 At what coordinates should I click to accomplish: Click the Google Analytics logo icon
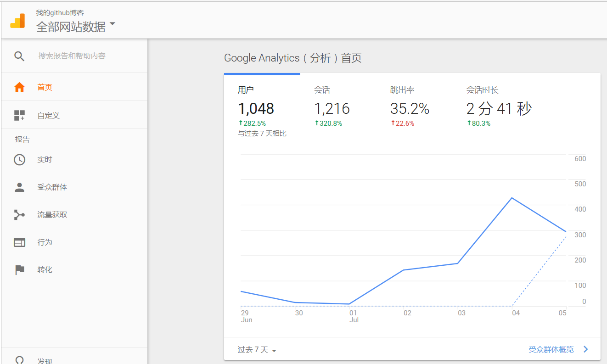[17, 21]
